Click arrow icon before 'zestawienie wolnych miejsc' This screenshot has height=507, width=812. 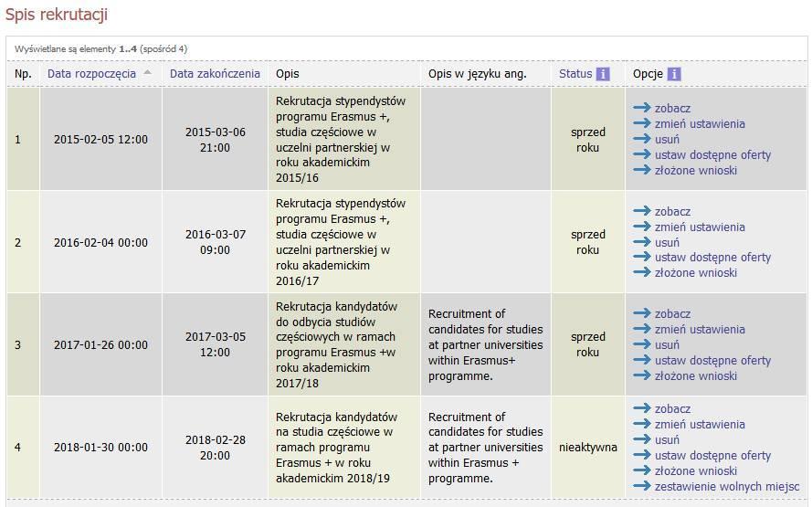coord(641,486)
